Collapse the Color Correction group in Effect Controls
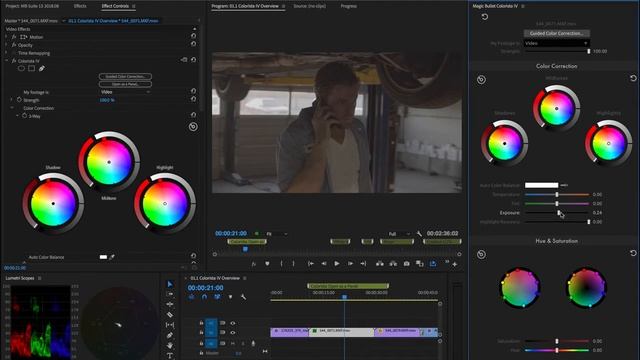Viewport: 640px width, 360px height. tap(12, 108)
